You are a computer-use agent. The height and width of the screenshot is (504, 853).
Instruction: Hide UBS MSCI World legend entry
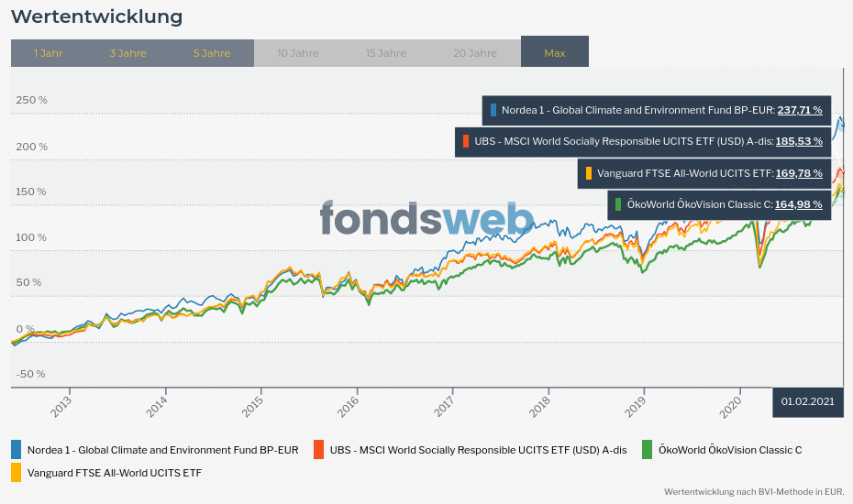[478, 450]
